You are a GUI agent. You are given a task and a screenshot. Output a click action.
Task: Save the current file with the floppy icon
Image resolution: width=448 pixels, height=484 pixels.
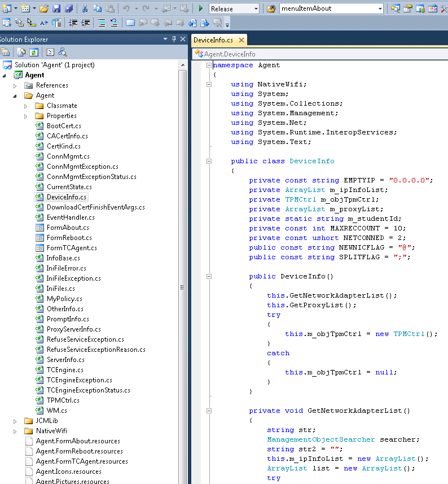tap(56, 8)
